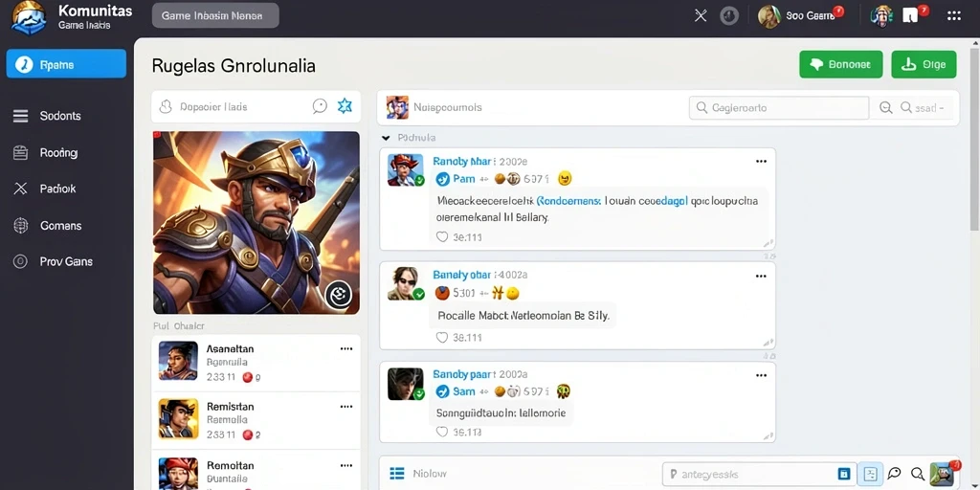Click the Cagleroarto search field
Screen dimensions: 980x490
779,107
